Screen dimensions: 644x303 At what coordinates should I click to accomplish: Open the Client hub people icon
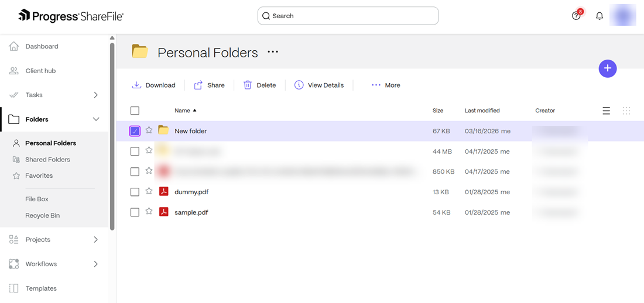13,71
